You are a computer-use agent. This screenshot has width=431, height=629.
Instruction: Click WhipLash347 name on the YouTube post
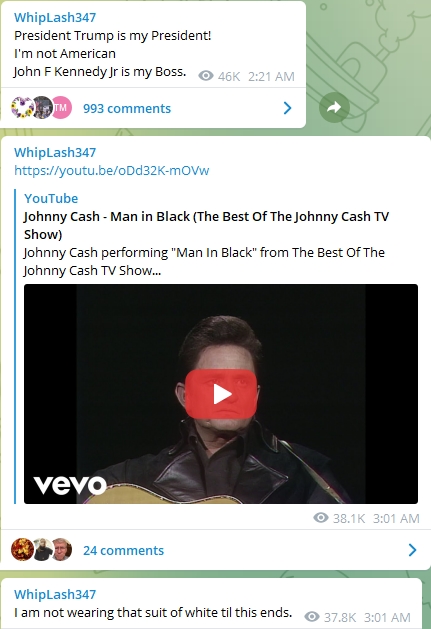tap(55, 152)
